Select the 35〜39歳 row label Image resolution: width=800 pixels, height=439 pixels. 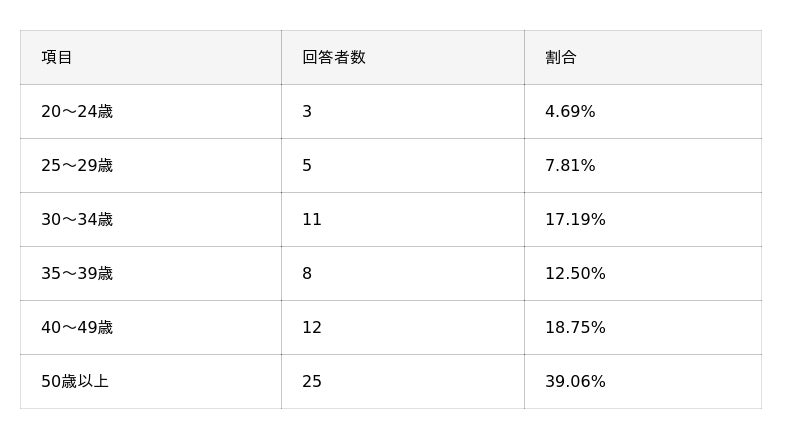[x=77, y=274]
